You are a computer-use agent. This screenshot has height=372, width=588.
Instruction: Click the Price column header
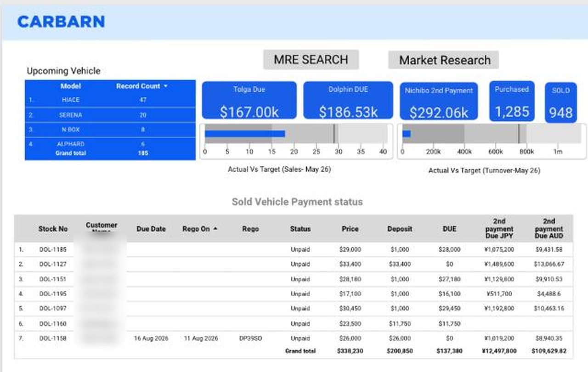coord(350,229)
